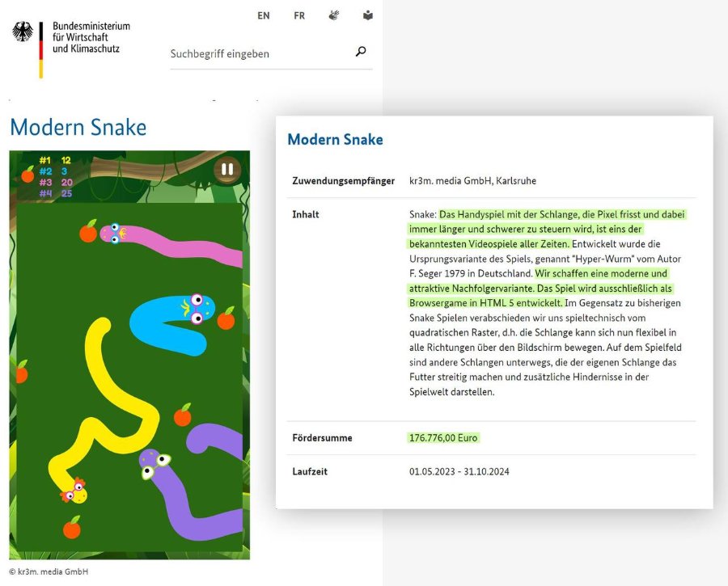Click the highlighted 176.776,00 Euro amount
The image size is (728, 586).
(x=443, y=438)
